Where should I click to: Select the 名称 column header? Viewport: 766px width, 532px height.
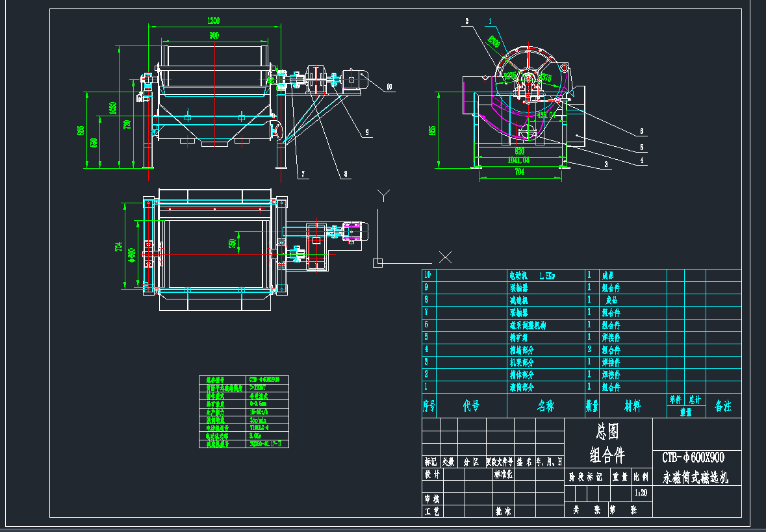[x=545, y=407]
